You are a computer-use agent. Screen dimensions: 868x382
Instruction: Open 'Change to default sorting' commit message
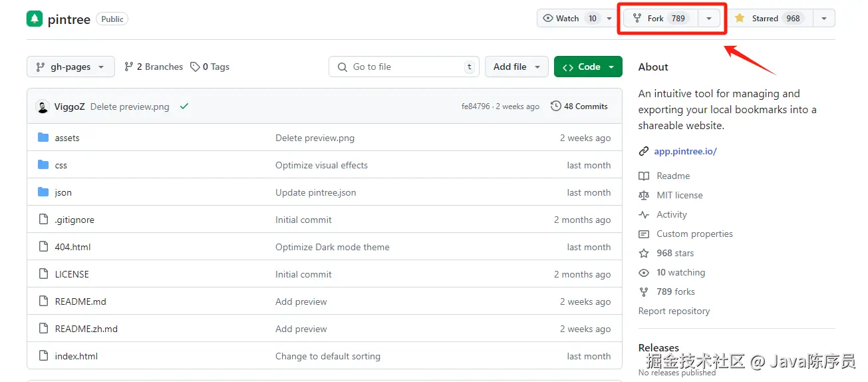(328, 356)
